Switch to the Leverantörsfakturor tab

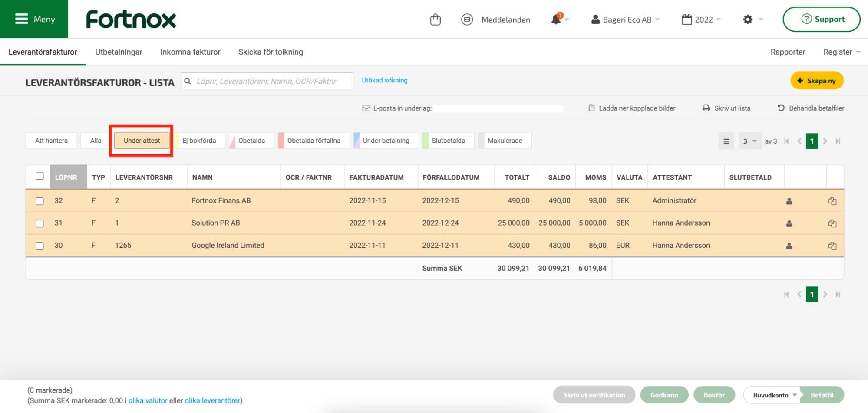pos(43,52)
